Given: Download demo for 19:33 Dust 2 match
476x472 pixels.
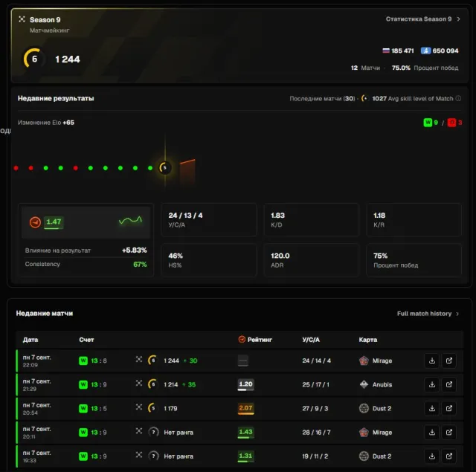Looking at the screenshot, I should (x=431, y=456).
